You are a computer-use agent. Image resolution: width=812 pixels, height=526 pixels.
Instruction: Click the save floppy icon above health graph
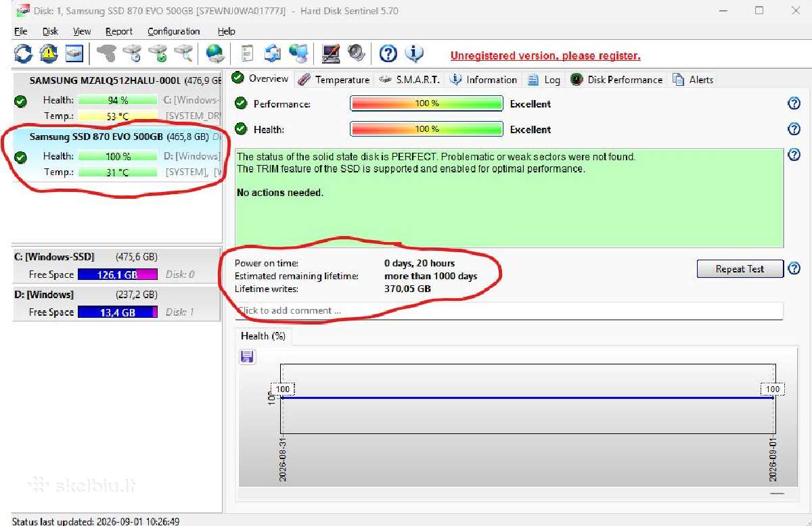pos(247,356)
